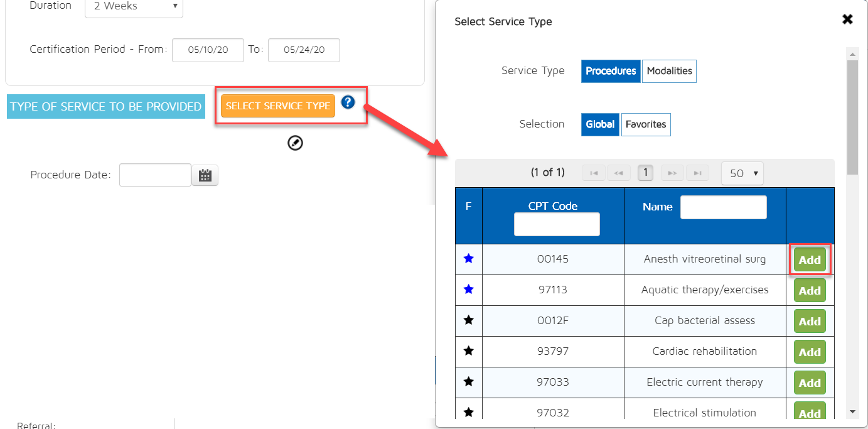Image resolution: width=868 pixels, height=429 pixels.
Task: Open the Procedure Date calendar picker
Action: pos(205,175)
